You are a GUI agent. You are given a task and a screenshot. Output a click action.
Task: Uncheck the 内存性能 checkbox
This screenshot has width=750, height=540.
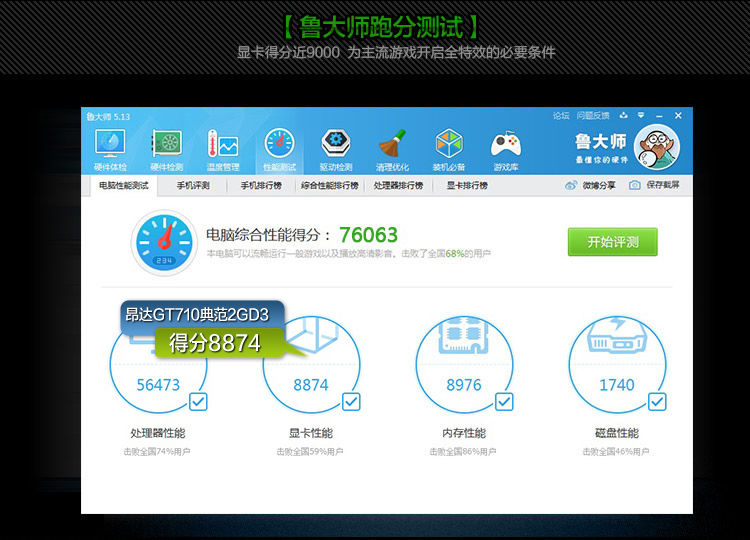coord(504,402)
